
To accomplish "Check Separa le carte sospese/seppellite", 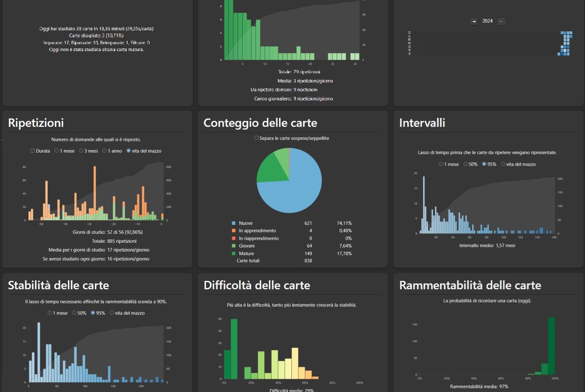I will (256, 138).
